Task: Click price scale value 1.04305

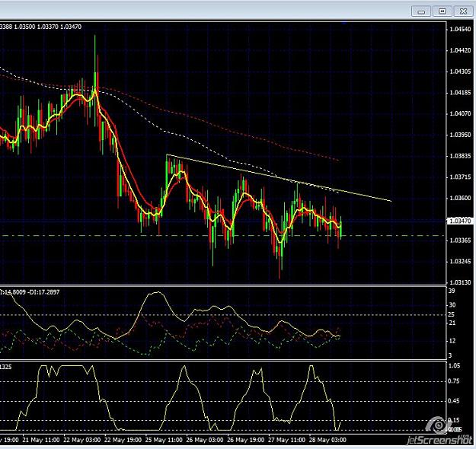Action: pyautogui.click(x=460, y=72)
